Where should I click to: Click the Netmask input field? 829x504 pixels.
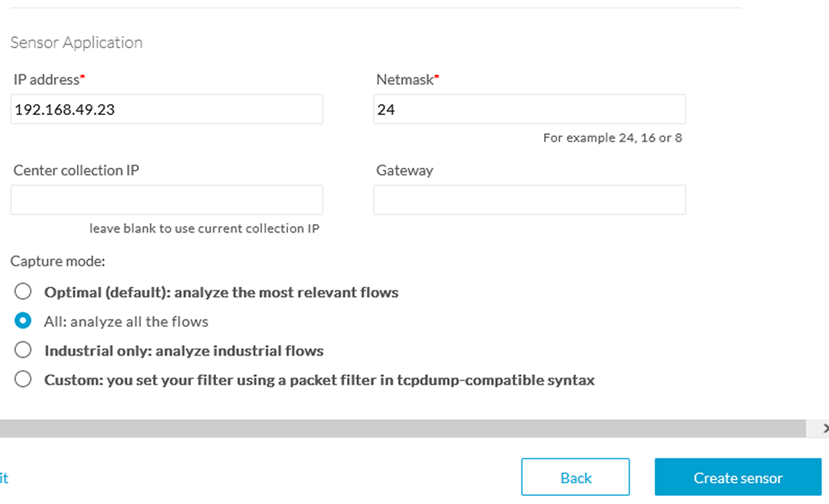(x=529, y=109)
